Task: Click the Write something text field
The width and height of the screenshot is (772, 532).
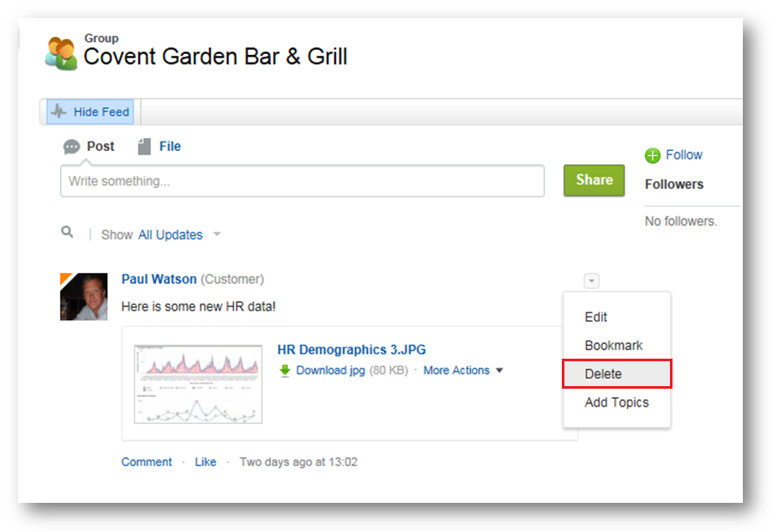Action: click(x=302, y=181)
